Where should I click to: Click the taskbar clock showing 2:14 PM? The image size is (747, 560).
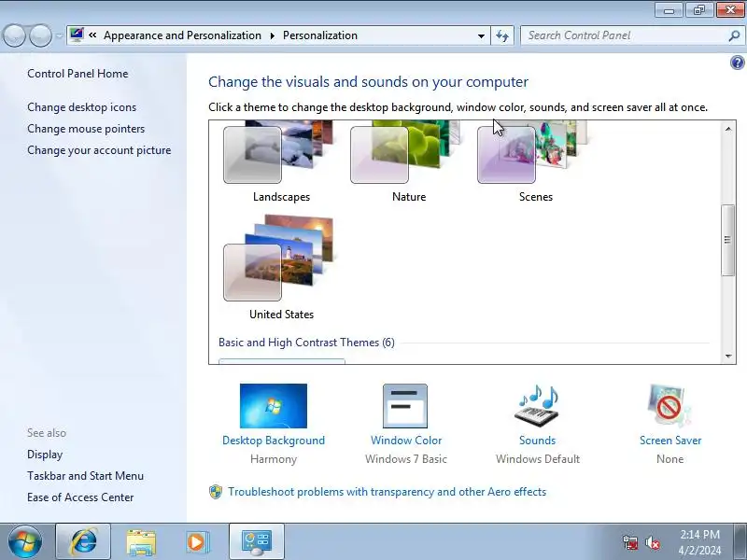click(699, 542)
